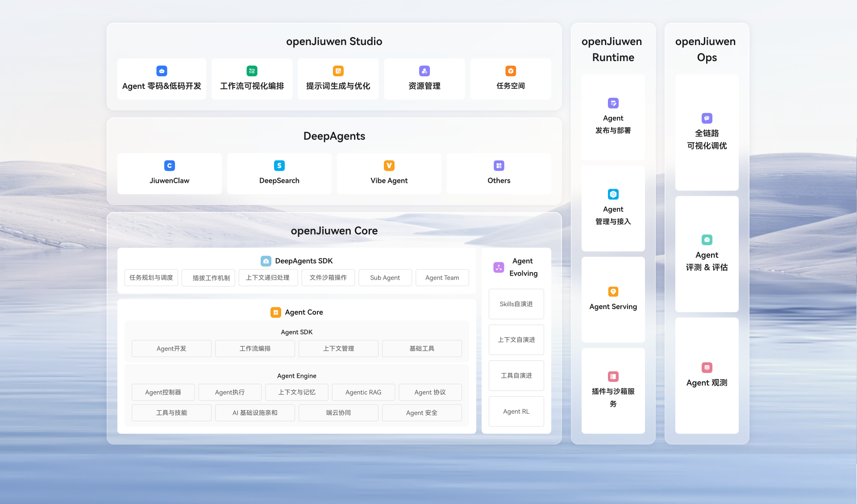The width and height of the screenshot is (857, 504).
Task: Click the Skills自演进 box
Action: pos(516,304)
